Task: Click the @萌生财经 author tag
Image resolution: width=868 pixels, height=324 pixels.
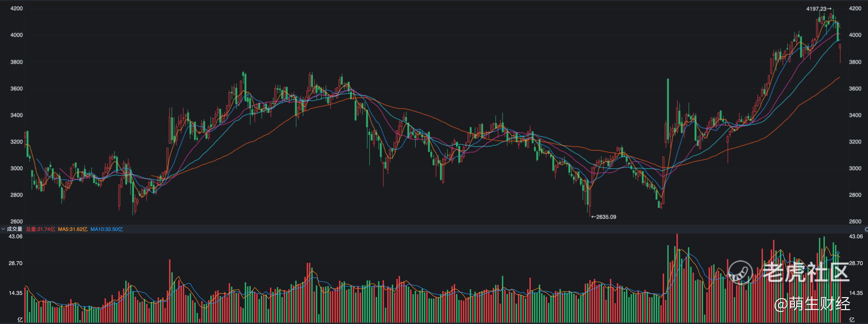Action: tap(812, 304)
